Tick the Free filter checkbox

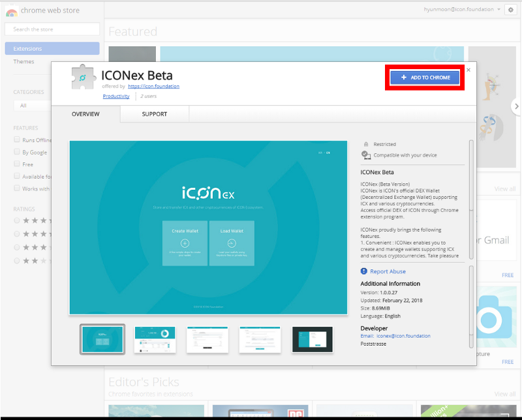(x=17, y=164)
